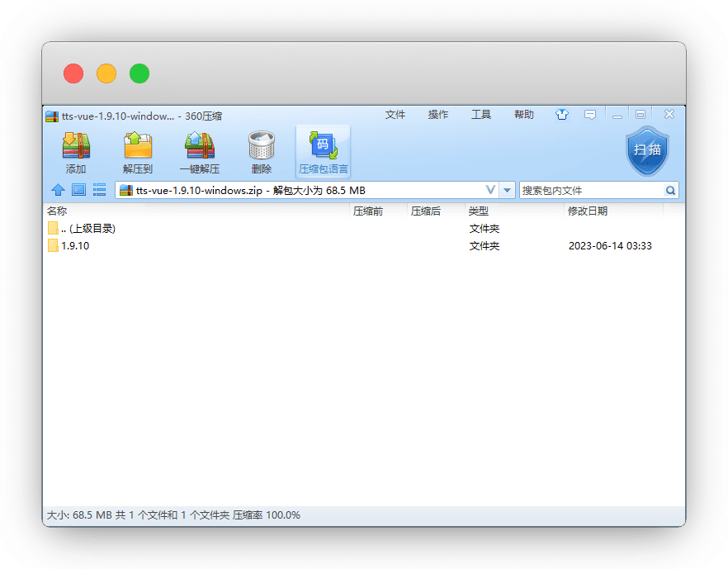Expand the address path V dropdown
Viewport: 728px width, 569px height.
(490, 190)
